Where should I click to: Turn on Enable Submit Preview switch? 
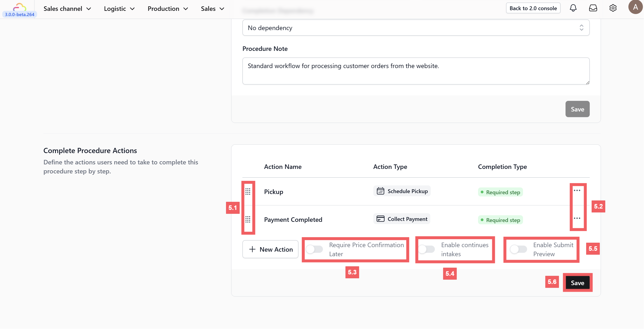519,249
